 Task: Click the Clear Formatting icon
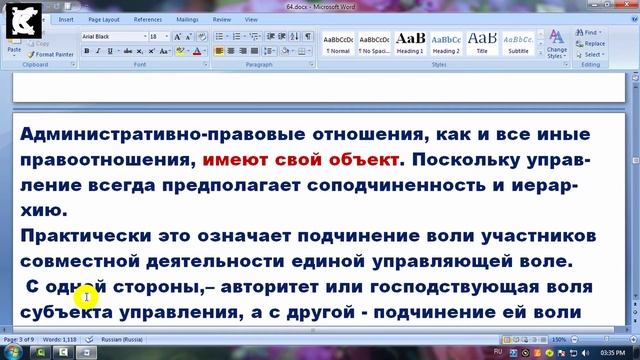point(202,37)
